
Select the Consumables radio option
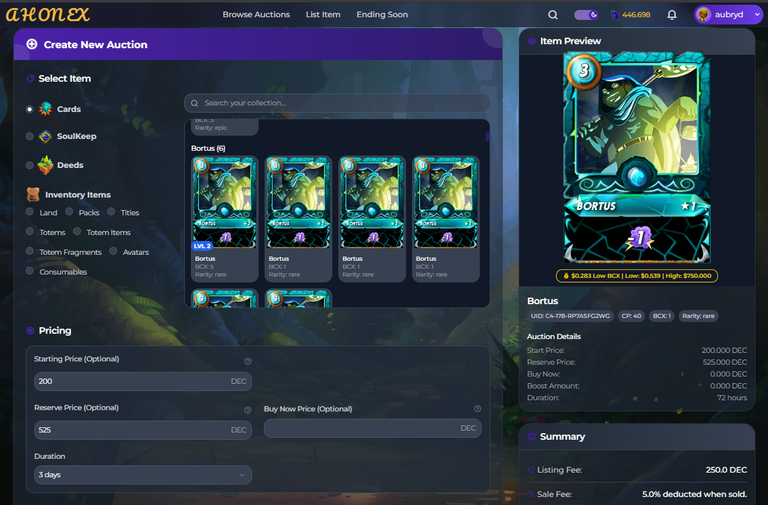pyautogui.click(x=29, y=271)
